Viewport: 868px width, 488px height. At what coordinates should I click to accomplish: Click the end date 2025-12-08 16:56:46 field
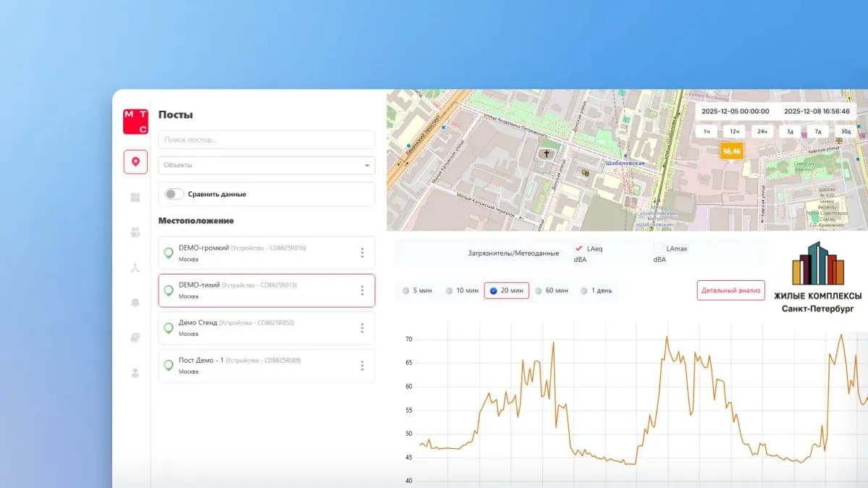tap(817, 112)
